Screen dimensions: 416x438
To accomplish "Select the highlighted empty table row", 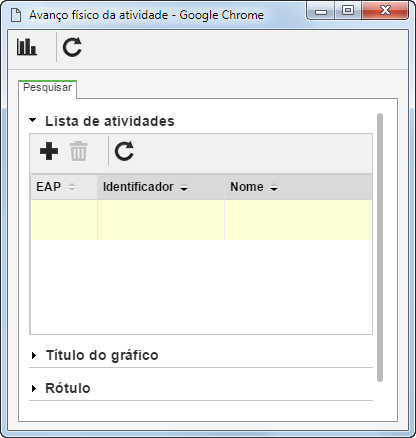I will (201, 220).
